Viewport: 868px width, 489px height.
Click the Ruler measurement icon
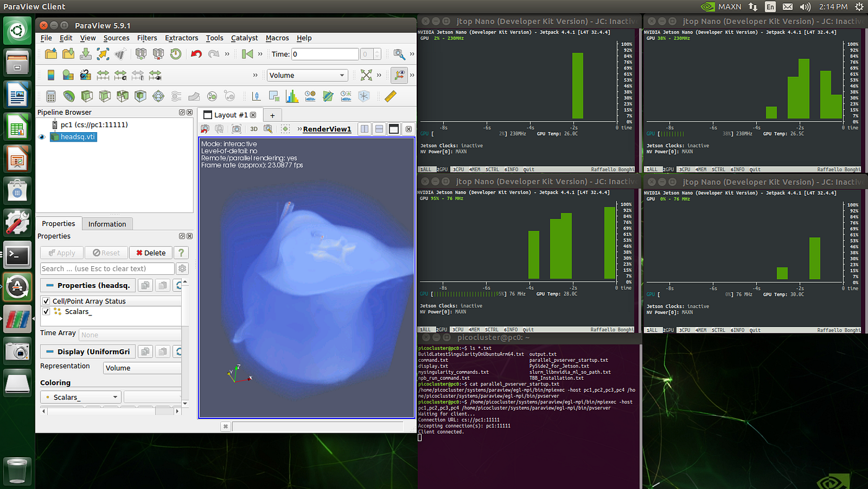390,96
